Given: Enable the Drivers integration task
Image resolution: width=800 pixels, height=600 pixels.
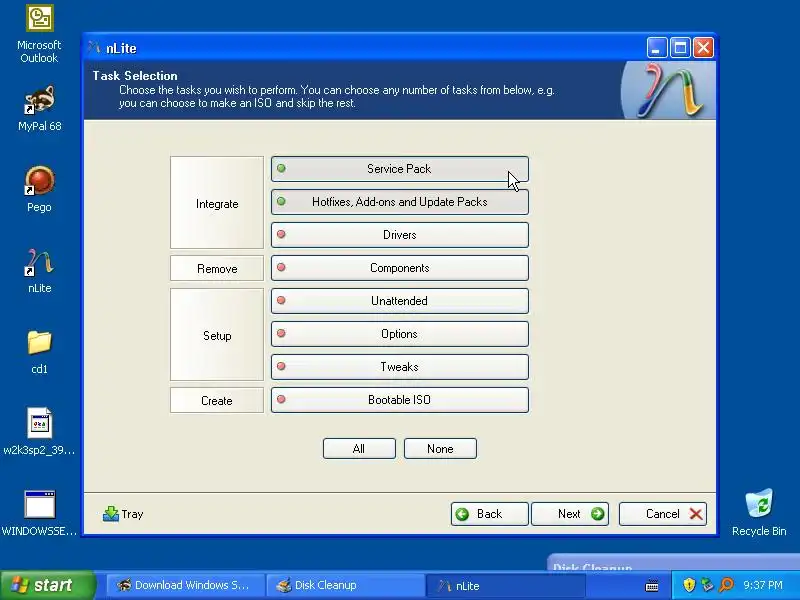Looking at the screenshot, I should 399,235.
